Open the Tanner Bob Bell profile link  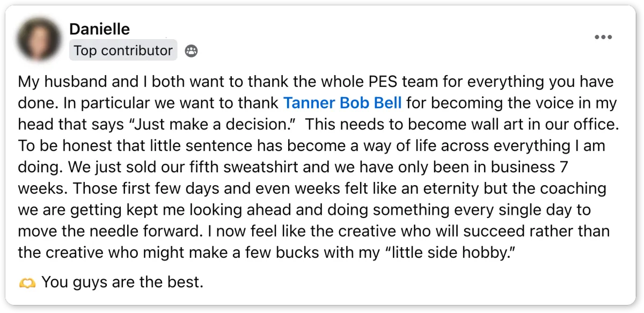pyautogui.click(x=342, y=103)
